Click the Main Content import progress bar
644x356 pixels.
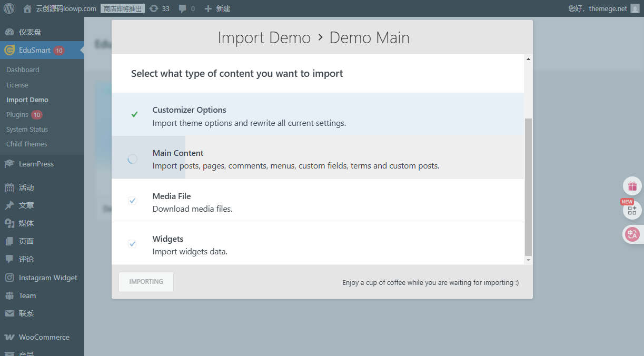click(x=148, y=157)
